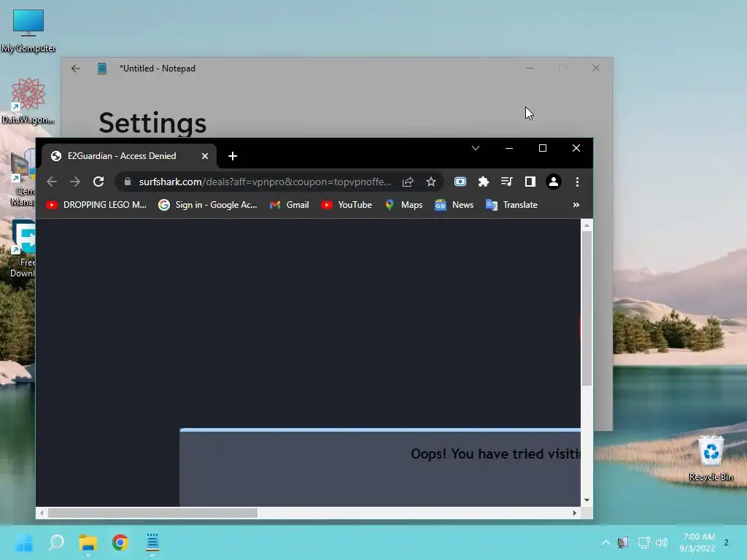Click the horizontal scrollbar thumb in Chrome

[152, 513]
